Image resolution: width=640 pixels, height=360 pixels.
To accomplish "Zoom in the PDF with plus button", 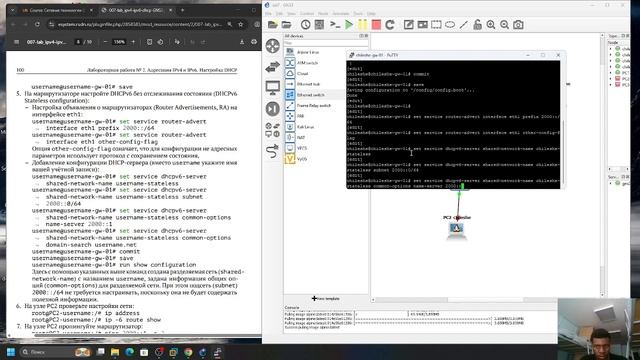I will [133, 42].
